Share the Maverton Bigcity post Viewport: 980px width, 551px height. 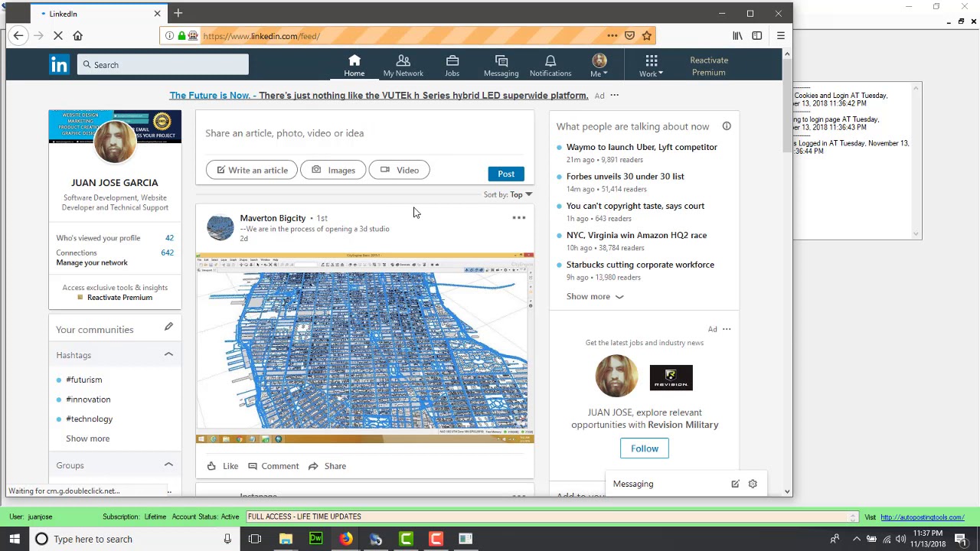click(x=327, y=466)
